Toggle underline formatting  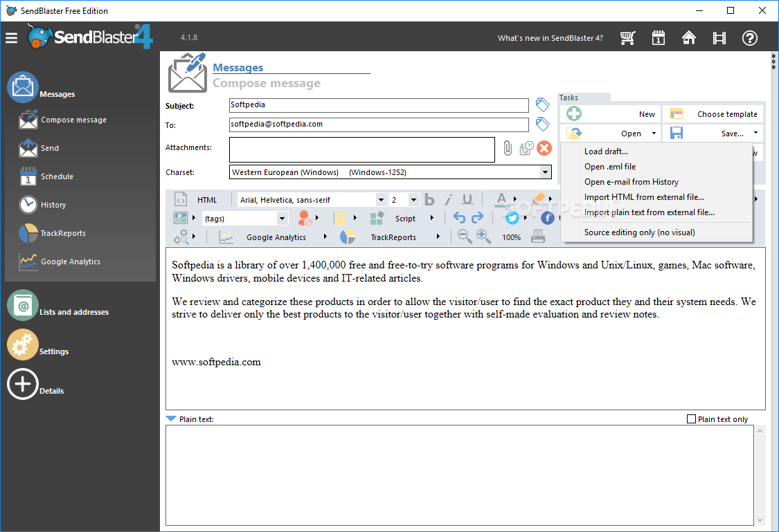click(x=467, y=199)
